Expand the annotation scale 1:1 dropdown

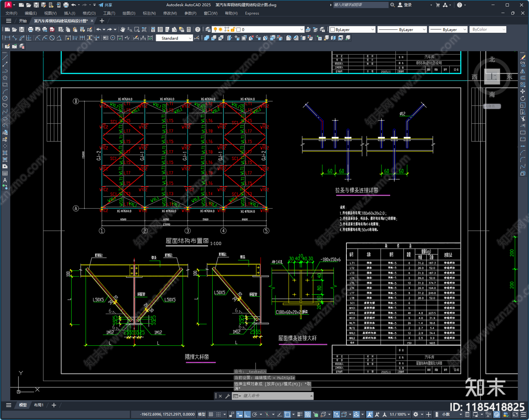(400, 414)
